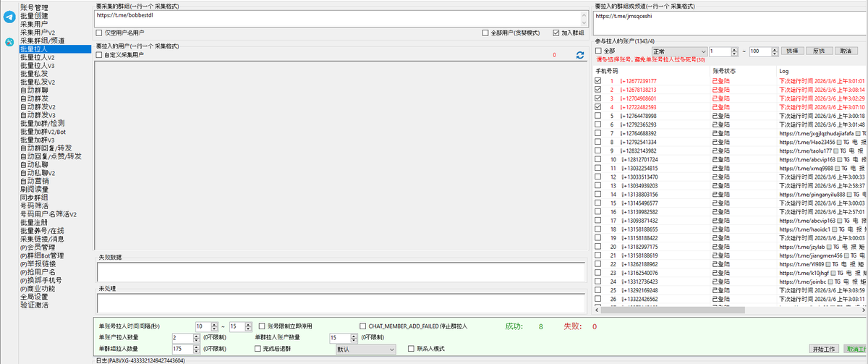Open (P)群组Bot管理 sidebar item

point(42,255)
